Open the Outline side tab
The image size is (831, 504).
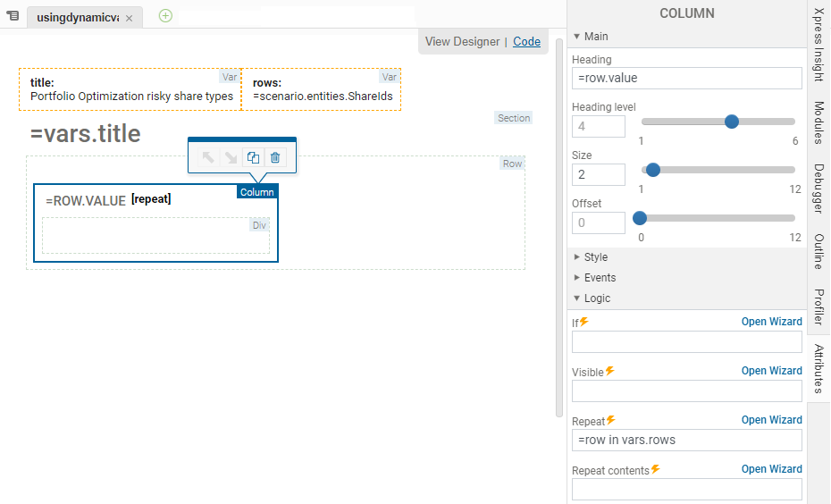(818, 251)
